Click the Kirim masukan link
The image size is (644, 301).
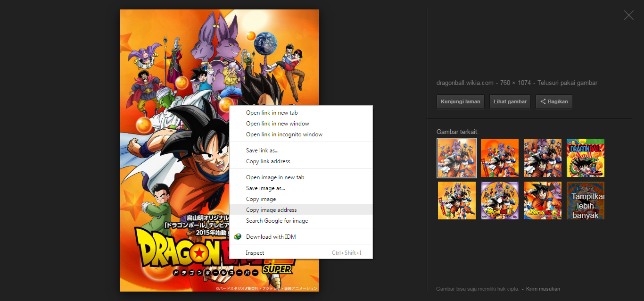tap(543, 289)
